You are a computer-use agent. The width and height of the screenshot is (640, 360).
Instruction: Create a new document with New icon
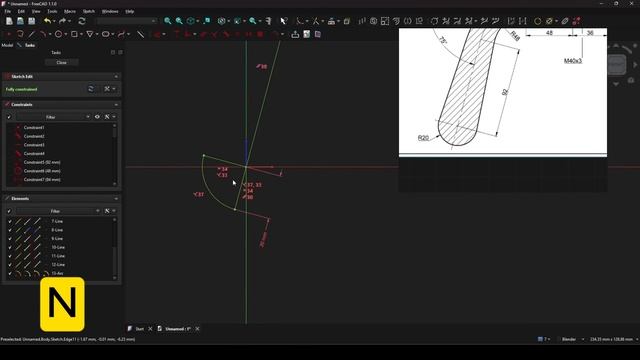[9, 21]
